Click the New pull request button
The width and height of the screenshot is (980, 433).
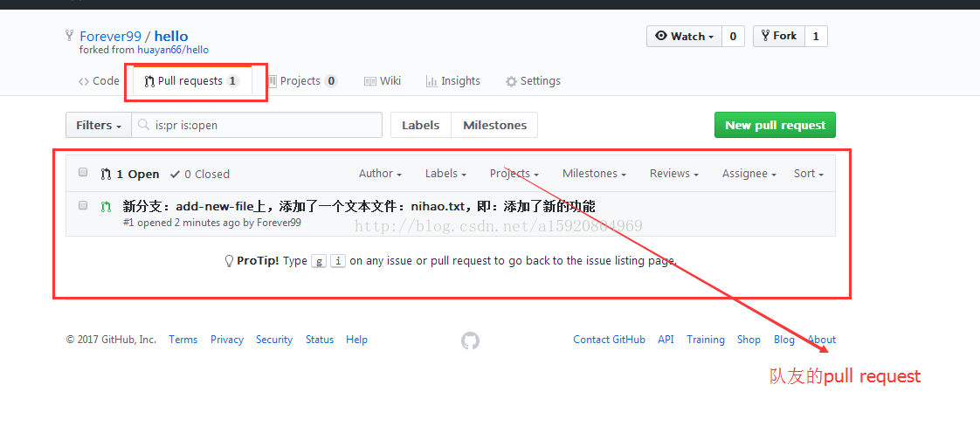click(775, 125)
